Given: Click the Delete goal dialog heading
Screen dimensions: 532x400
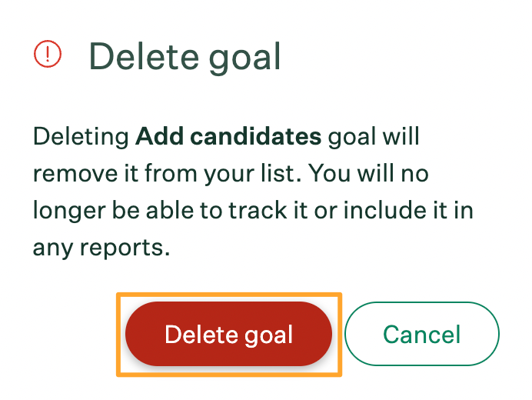Looking at the screenshot, I should coord(185,55).
